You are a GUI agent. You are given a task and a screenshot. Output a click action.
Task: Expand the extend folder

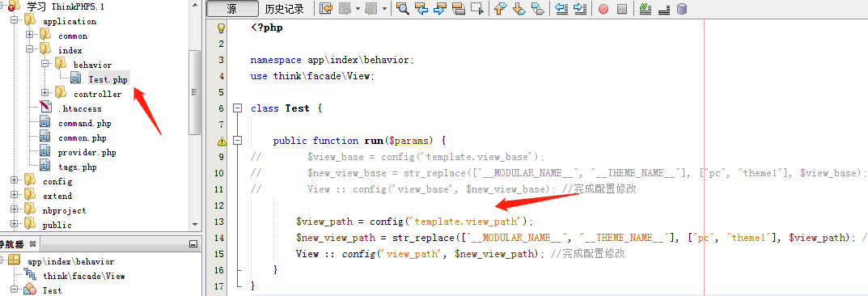(14, 195)
